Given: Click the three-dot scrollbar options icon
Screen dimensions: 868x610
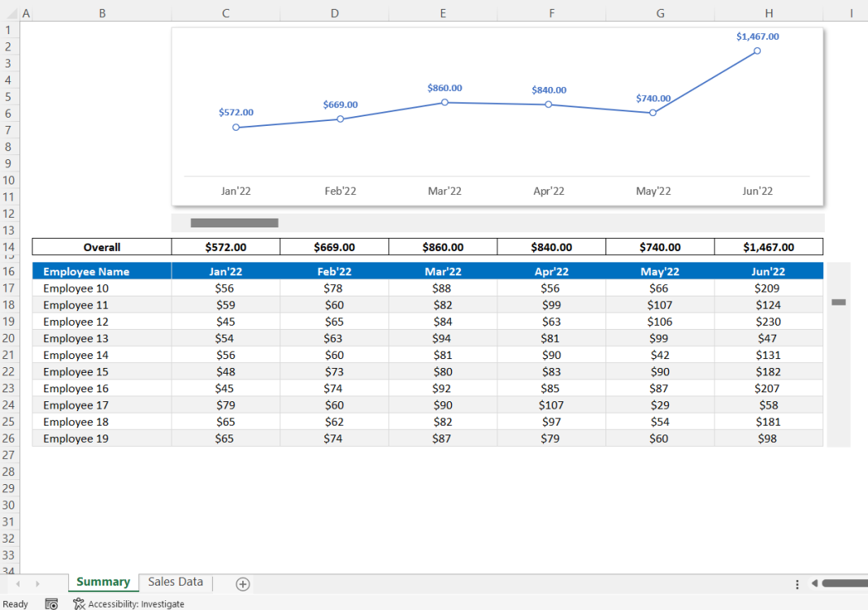Looking at the screenshot, I should pos(797,583).
